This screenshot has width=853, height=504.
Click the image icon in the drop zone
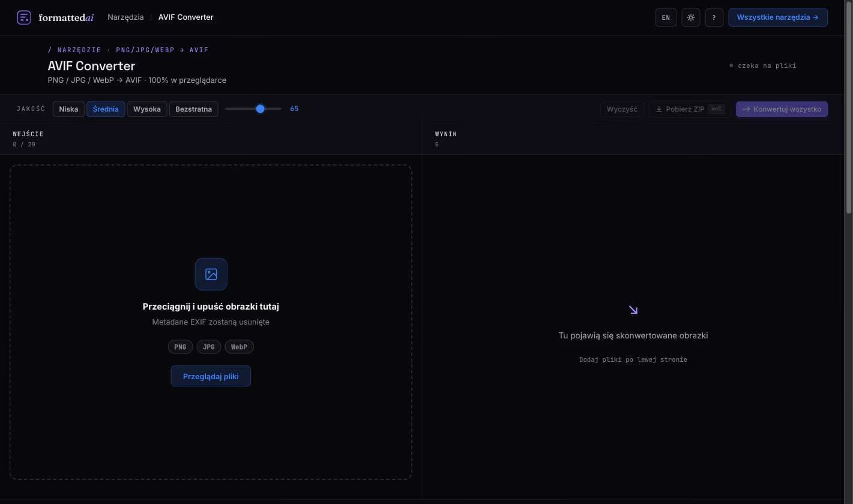(x=211, y=274)
